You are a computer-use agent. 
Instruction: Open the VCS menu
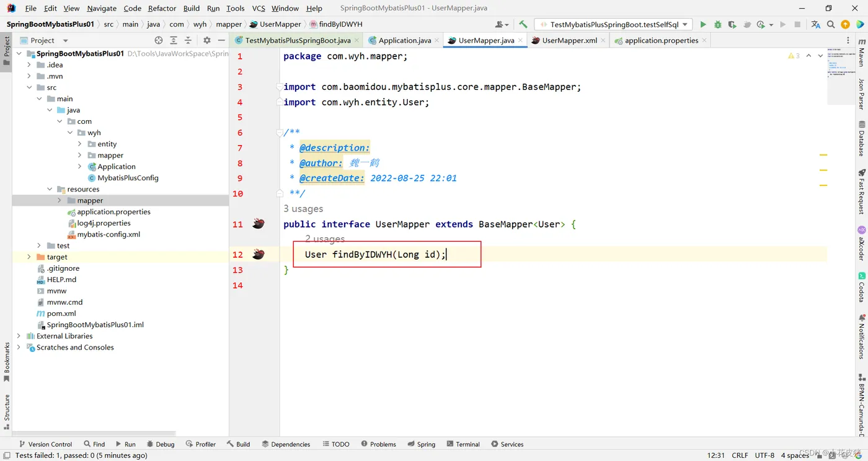coord(259,8)
